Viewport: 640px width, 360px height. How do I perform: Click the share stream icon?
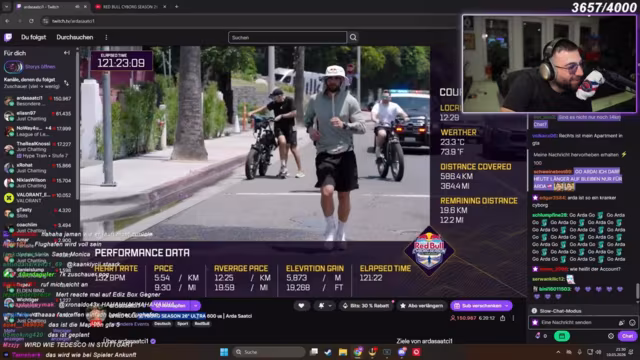tap(502, 318)
